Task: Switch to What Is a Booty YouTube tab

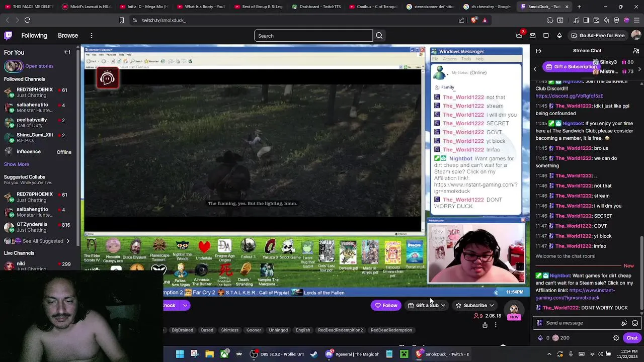Action: click(x=201, y=7)
